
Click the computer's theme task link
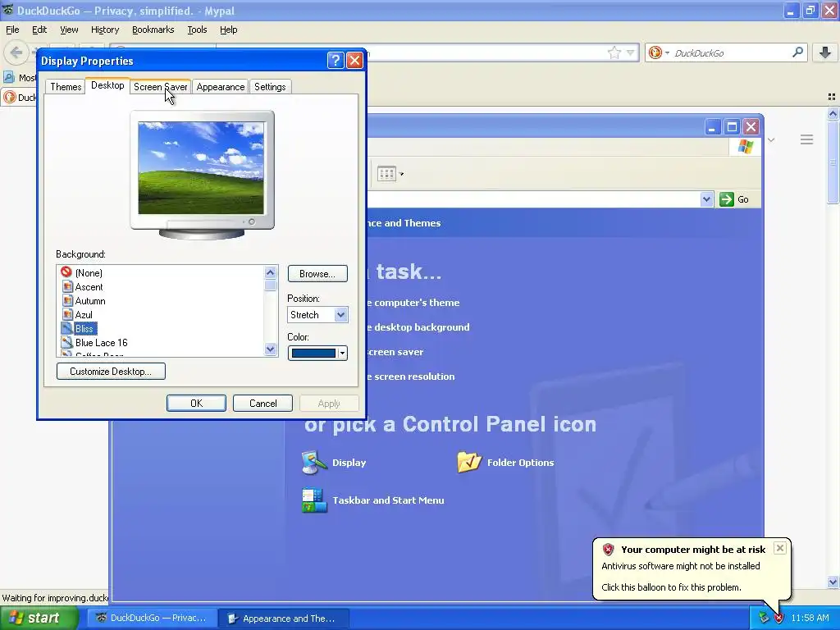pos(413,303)
